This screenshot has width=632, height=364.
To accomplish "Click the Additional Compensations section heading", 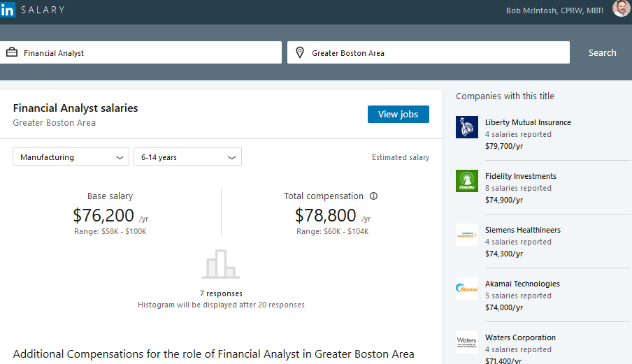I will coord(214,354).
